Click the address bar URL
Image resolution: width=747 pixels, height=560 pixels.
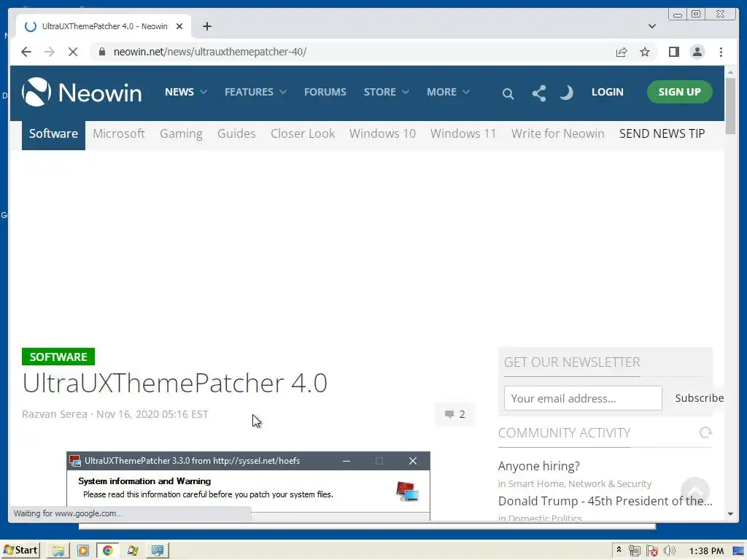pyautogui.click(x=209, y=52)
